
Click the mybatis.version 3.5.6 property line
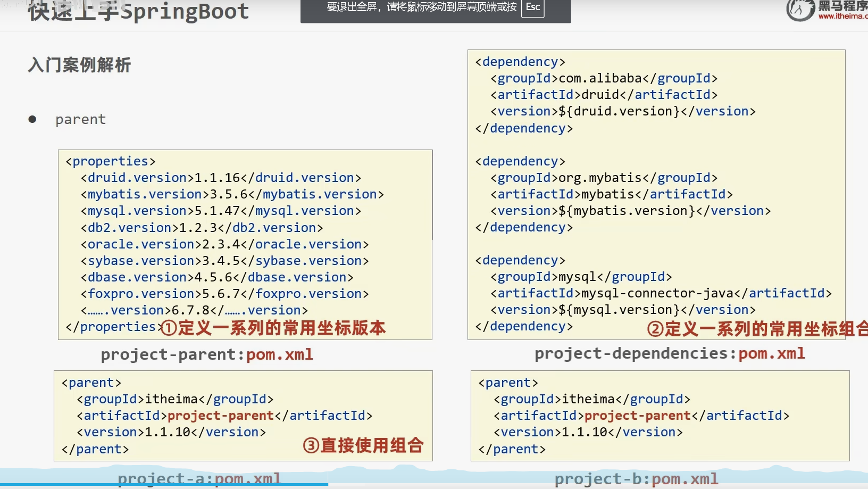tap(232, 194)
